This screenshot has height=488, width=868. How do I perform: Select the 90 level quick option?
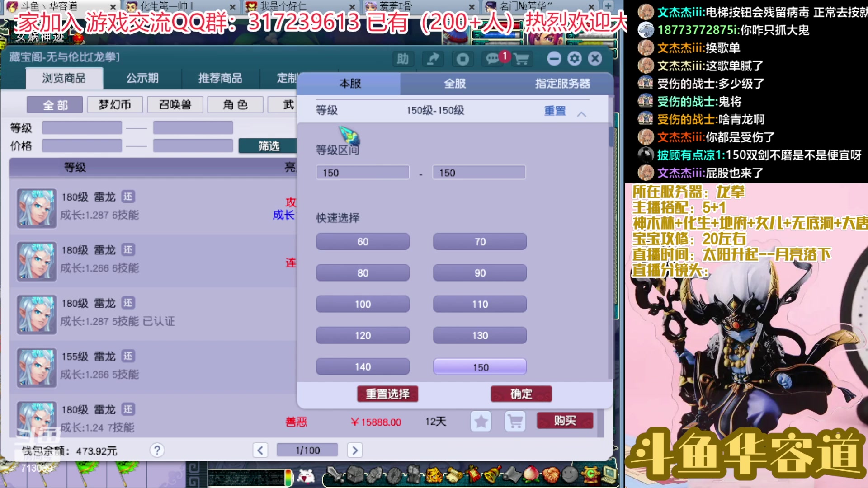pyautogui.click(x=480, y=273)
